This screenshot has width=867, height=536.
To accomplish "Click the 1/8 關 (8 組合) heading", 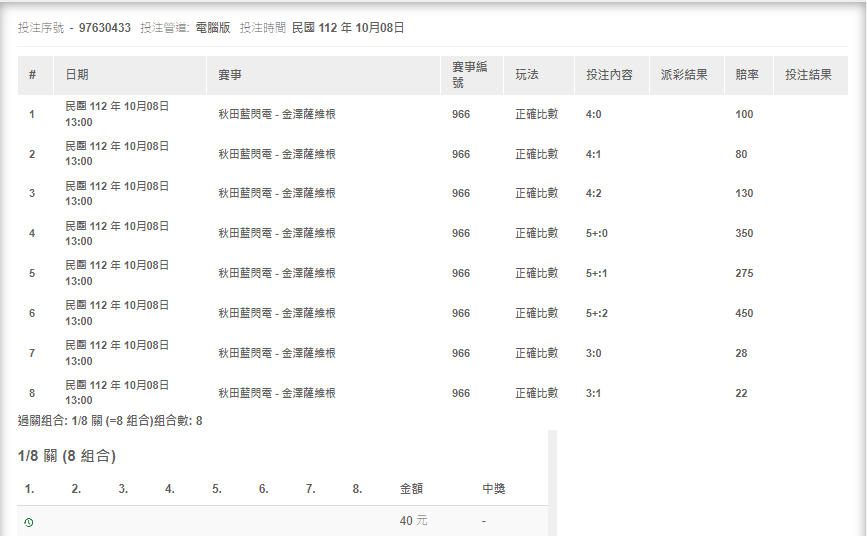I will 67,456.
